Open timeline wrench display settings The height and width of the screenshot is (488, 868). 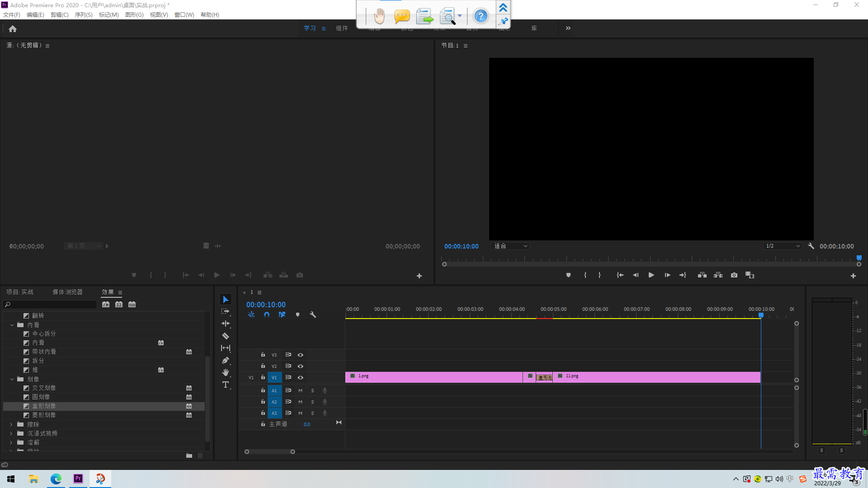coord(313,314)
